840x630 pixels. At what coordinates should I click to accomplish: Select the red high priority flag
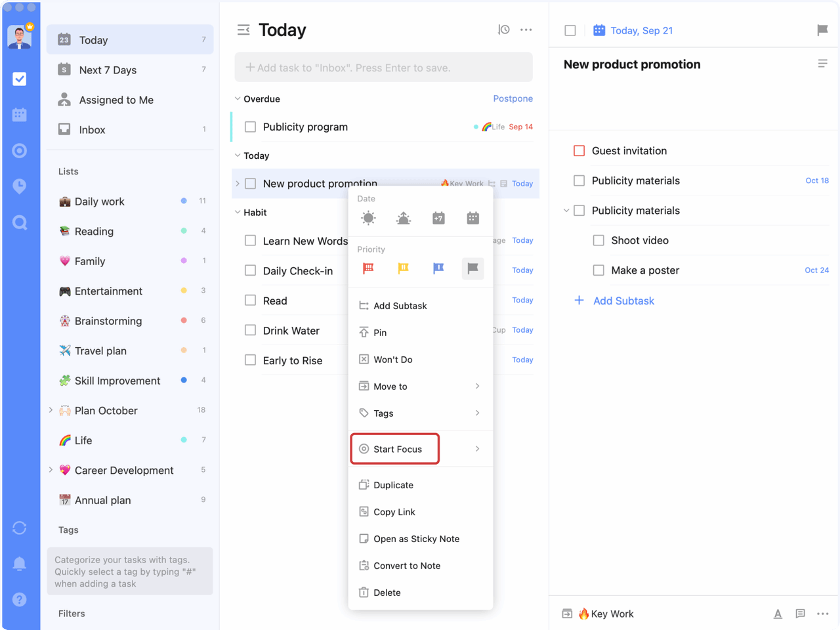coord(368,268)
